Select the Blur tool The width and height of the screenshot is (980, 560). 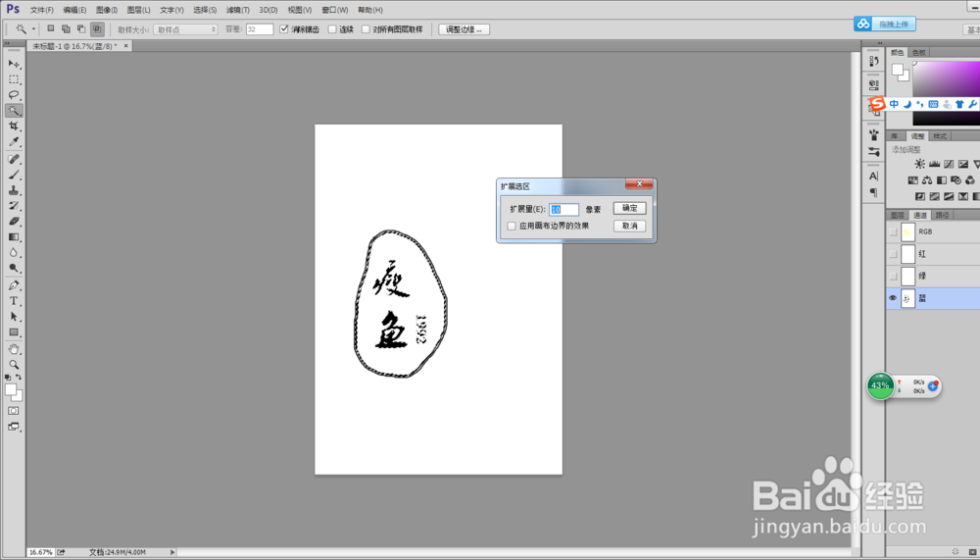14,253
